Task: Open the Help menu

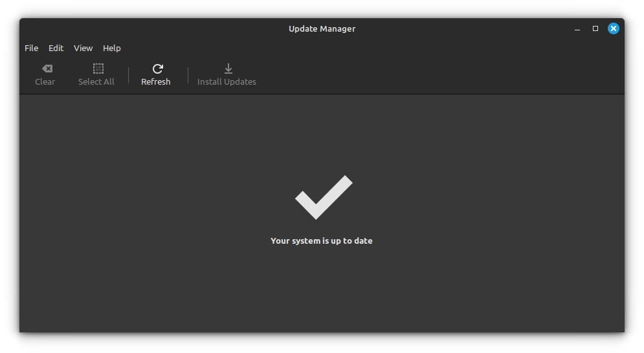Action: tap(112, 48)
